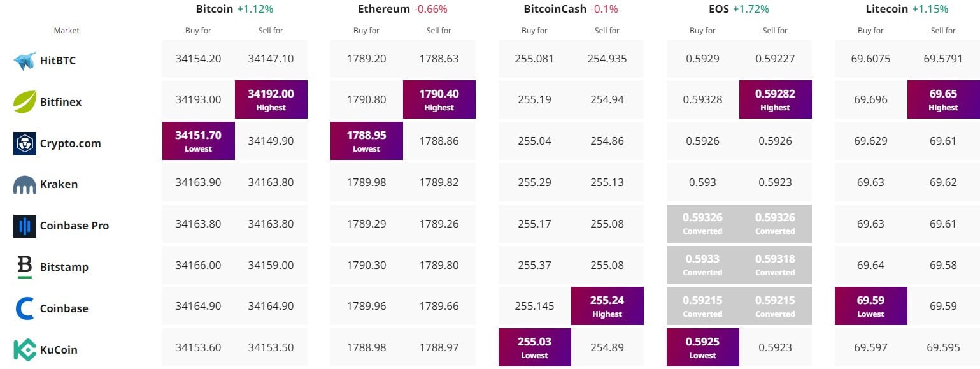The width and height of the screenshot is (980, 369).
Task: Click the Kraken logo
Action: pos(24,184)
